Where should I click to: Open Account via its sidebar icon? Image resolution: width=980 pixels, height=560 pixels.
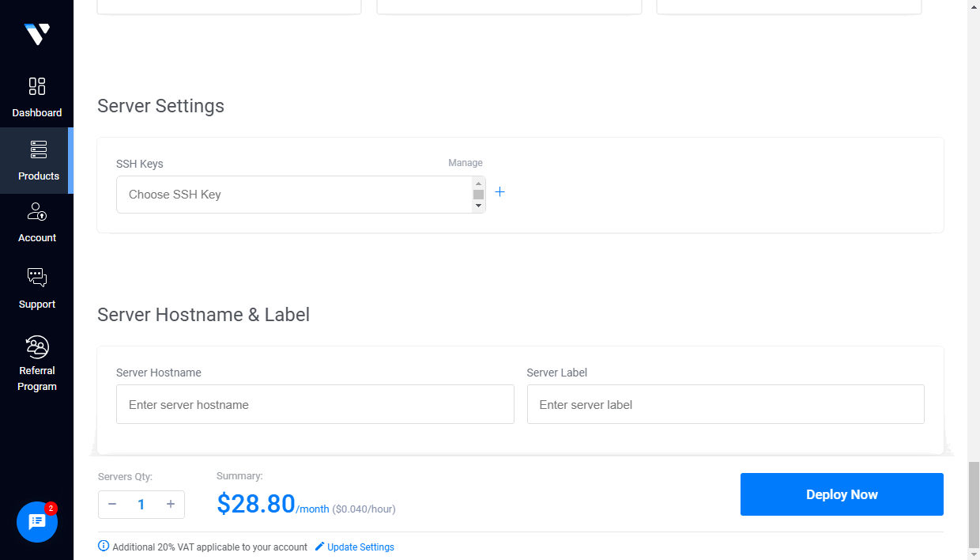coord(37,213)
